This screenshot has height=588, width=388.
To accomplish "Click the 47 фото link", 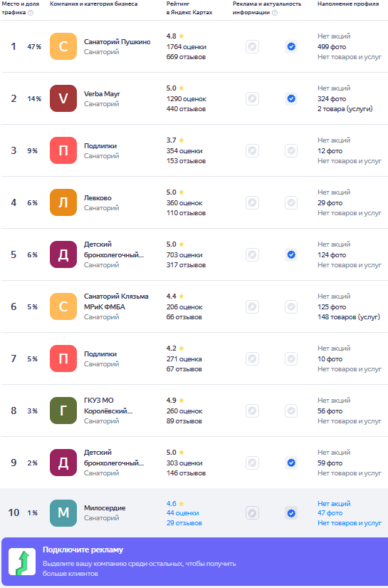I will [x=330, y=513].
